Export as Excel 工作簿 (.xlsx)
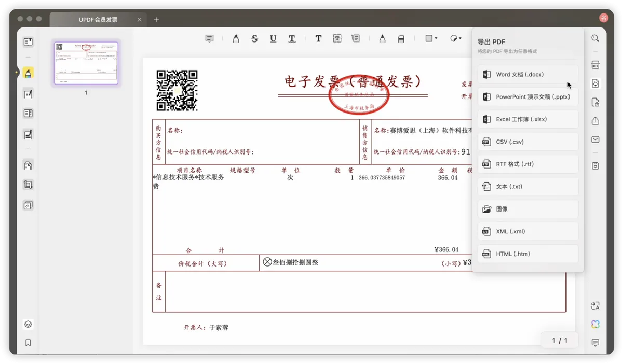Image resolution: width=623 pixels, height=364 pixels. click(x=528, y=119)
